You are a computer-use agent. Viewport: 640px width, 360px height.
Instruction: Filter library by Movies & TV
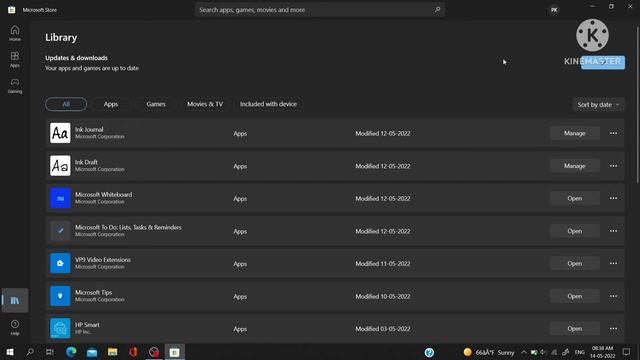[205, 104]
